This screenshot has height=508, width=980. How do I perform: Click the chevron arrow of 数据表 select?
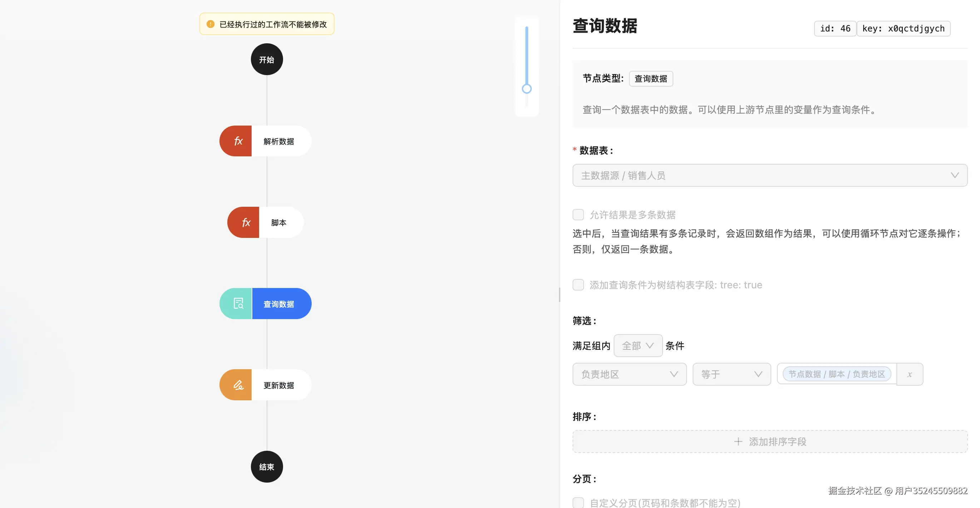955,175
